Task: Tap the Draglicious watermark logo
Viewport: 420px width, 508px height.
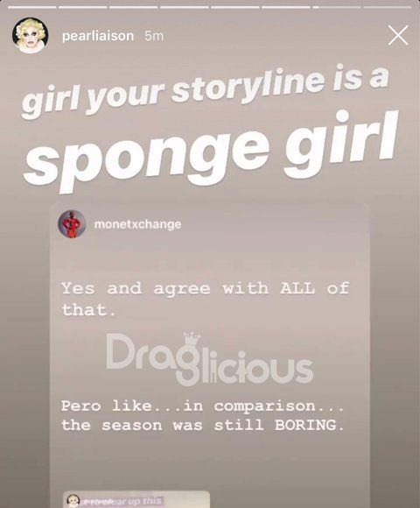Action: [x=210, y=360]
